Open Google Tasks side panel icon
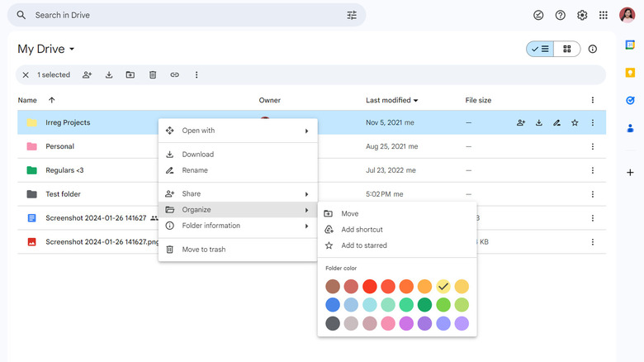The image size is (644, 362). 630,100
